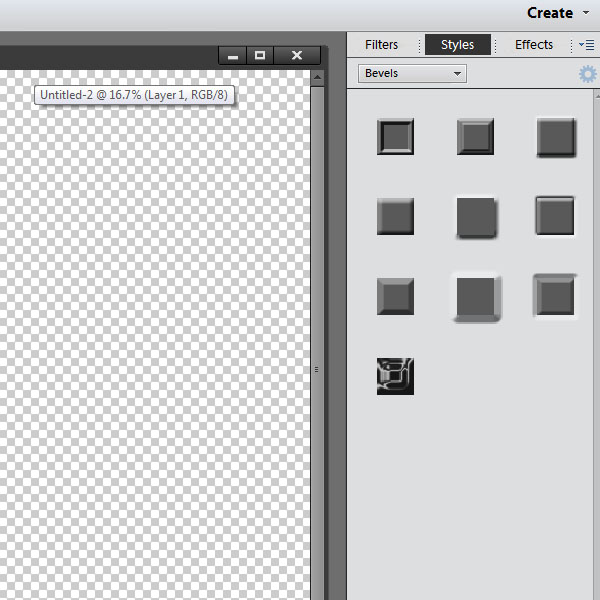Image resolution: width=600 pixels, height=600 pixels.
Task: Apply the first bevel style in top row
Action: 395,137
